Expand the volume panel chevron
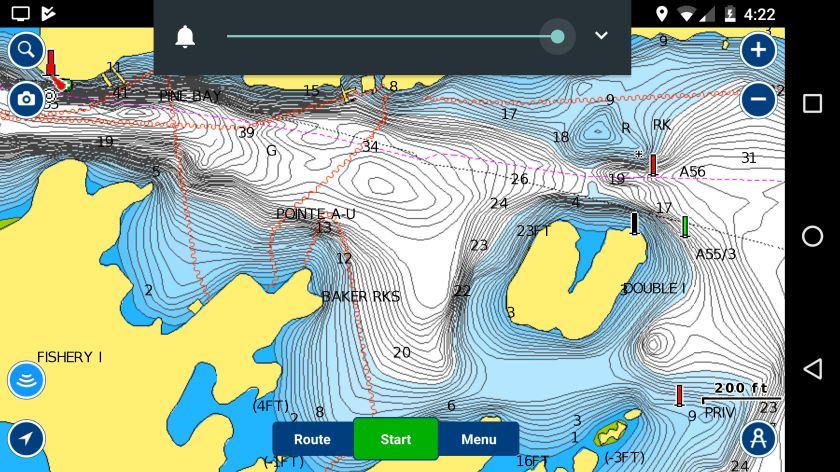 (x=601, y=36)
